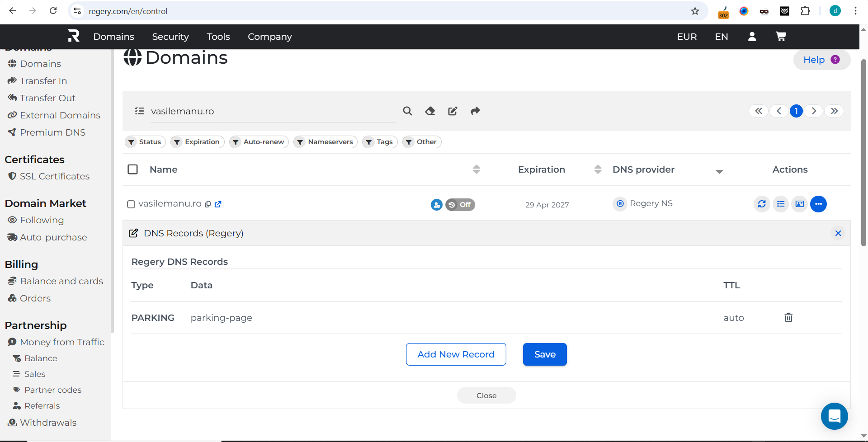Open more actions for vasilemanu.ro
The width and height of the screenshot is (868, 442).
(819, 204)
